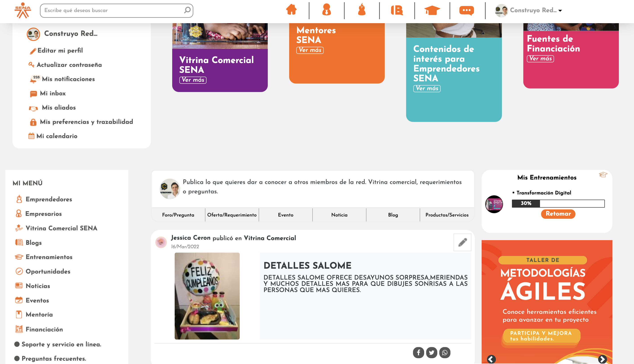Select the Evento tab
Image resolution: width=634 pixels, height=364 pixels.
[286, 215]
